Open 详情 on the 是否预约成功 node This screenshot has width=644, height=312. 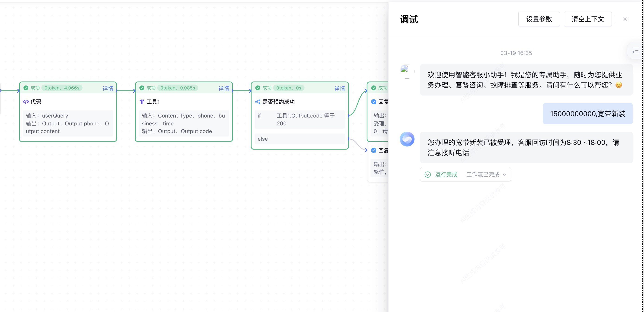pos(339,88)
